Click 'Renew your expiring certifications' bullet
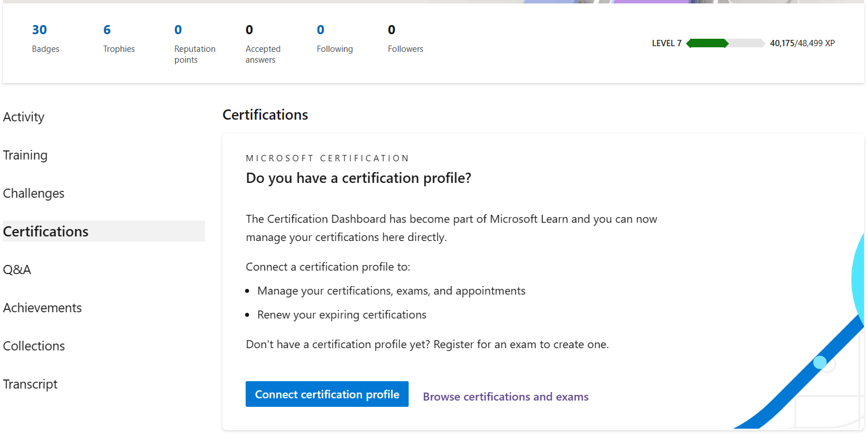868x445 pixels. (x=342, y=315)
